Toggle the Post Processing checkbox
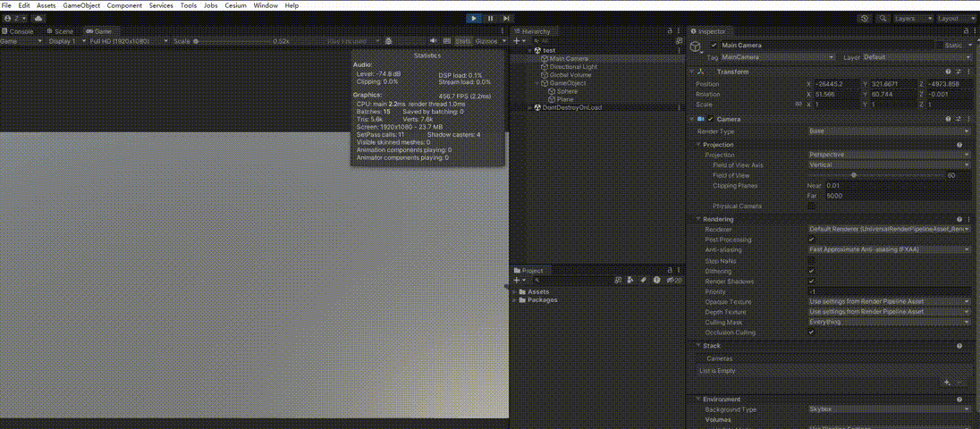 [811, 240]
